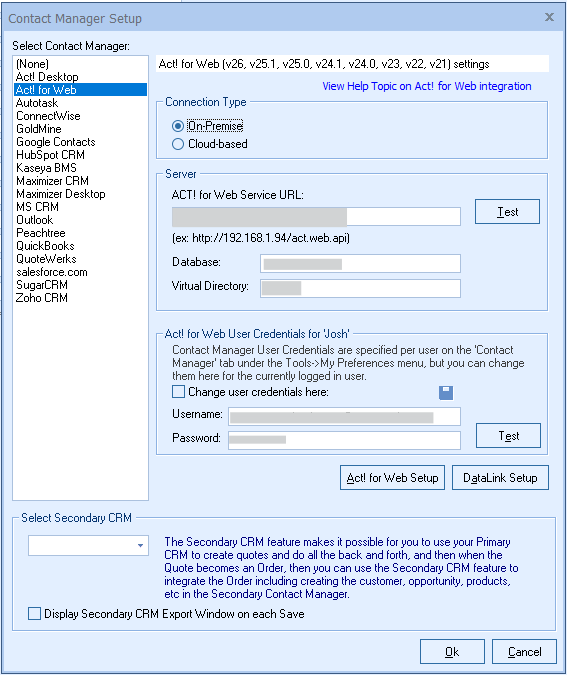The height and width of the screenshot is (675, 567).
Task: Enable Change user credentials here checkbox
Action: pyautogui.click(x=178, y=392)
